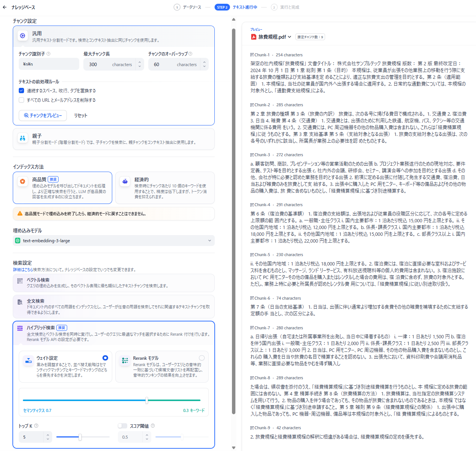Click the ハイブリッド検索 icon

click(20, 328)
